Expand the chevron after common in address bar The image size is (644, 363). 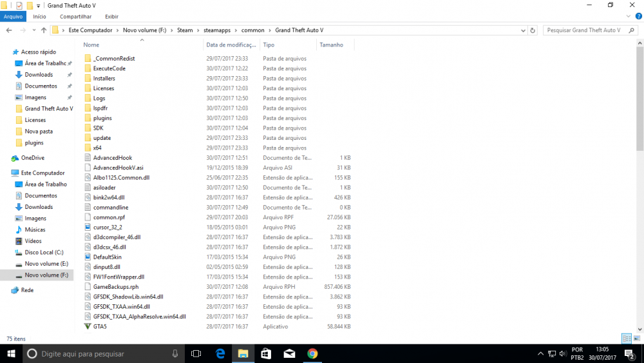click(270, 30)
